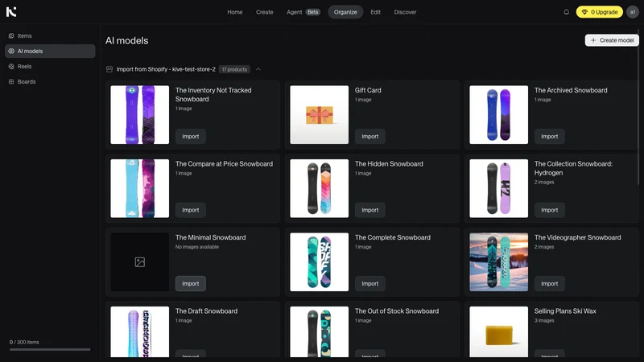Open the notifications bell
This screenshot has height=362, width=644.
(567, 12)
